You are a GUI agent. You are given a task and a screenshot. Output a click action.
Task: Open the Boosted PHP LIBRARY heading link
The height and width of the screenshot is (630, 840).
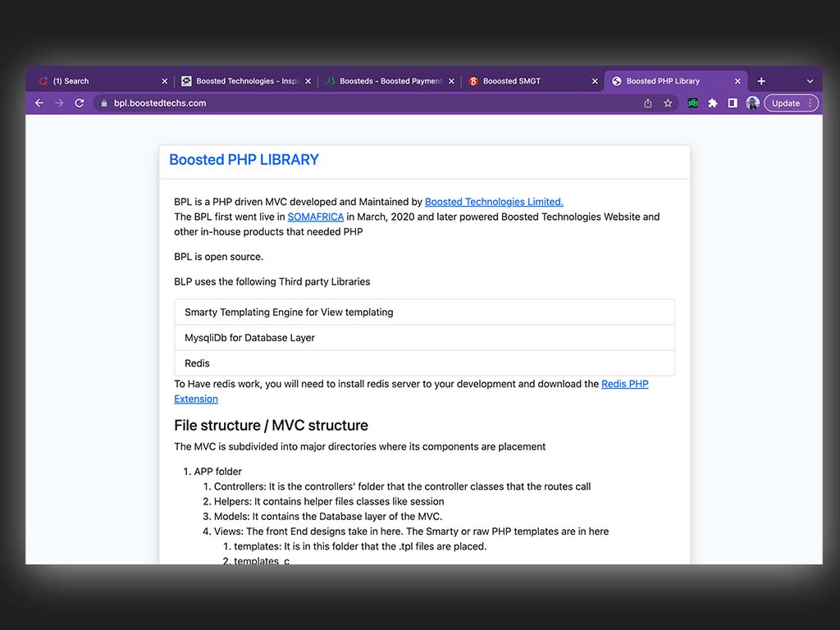[x=244, y=160]
